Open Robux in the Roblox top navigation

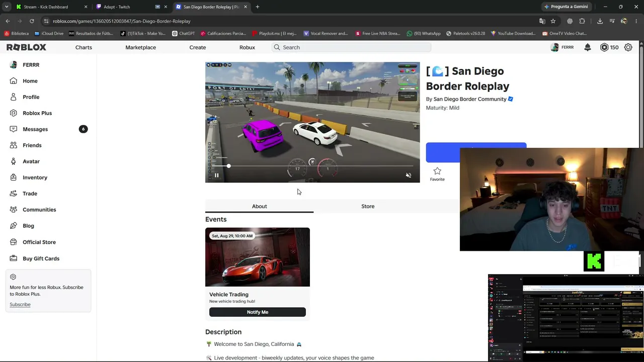(x=247, y=47)
